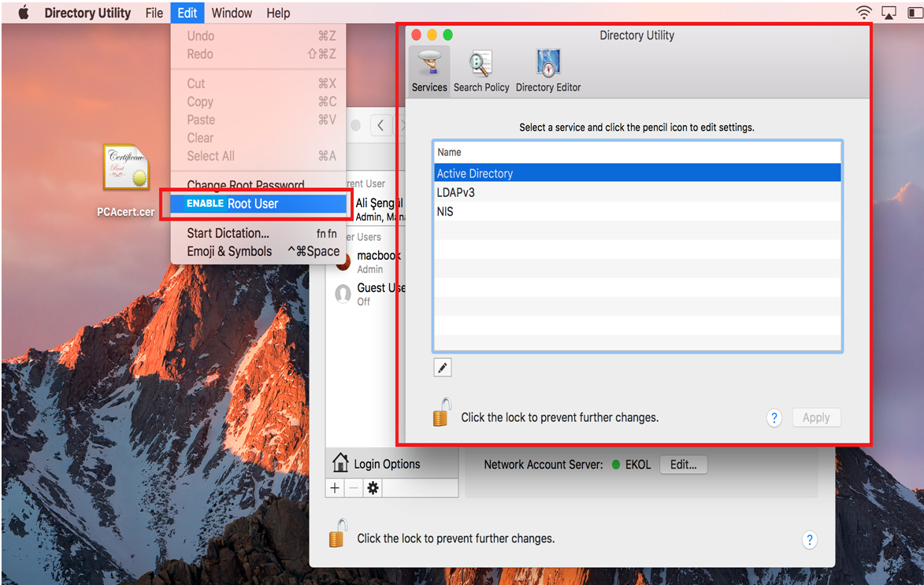This screenshot has height=585, width=924.
Task: Click the AirPlay display icon
Action: click(x=889, y=13)
